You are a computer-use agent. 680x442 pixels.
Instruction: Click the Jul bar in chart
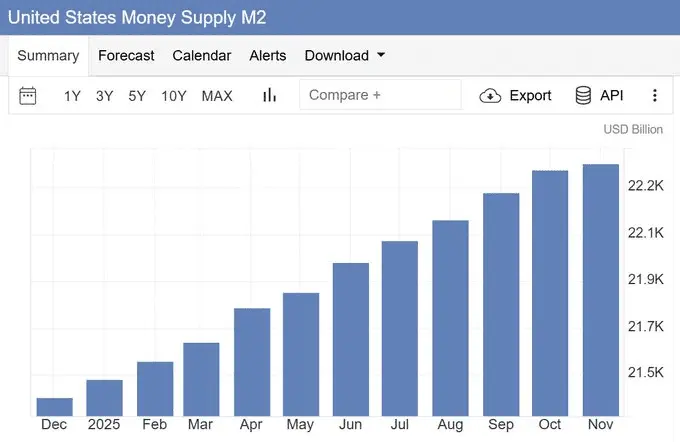400,328
